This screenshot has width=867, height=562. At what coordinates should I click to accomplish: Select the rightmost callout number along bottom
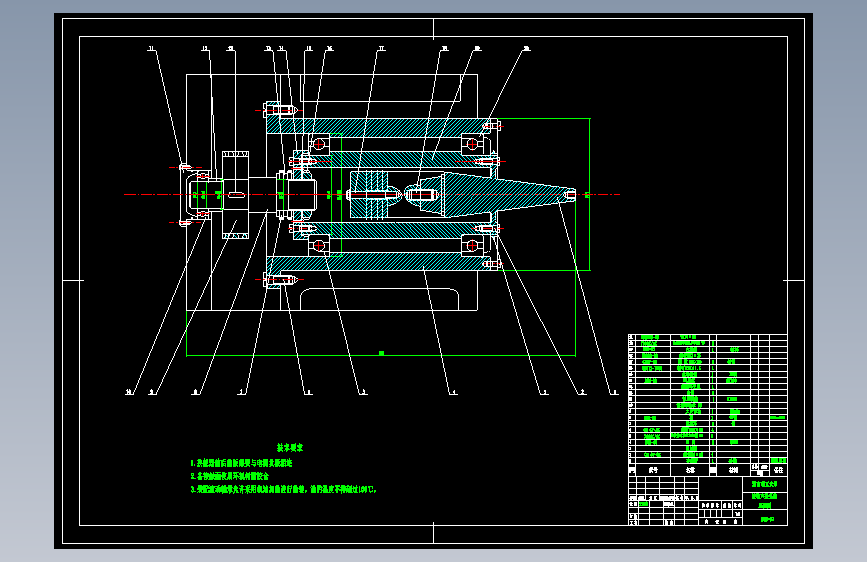click(x=613, y=392)
